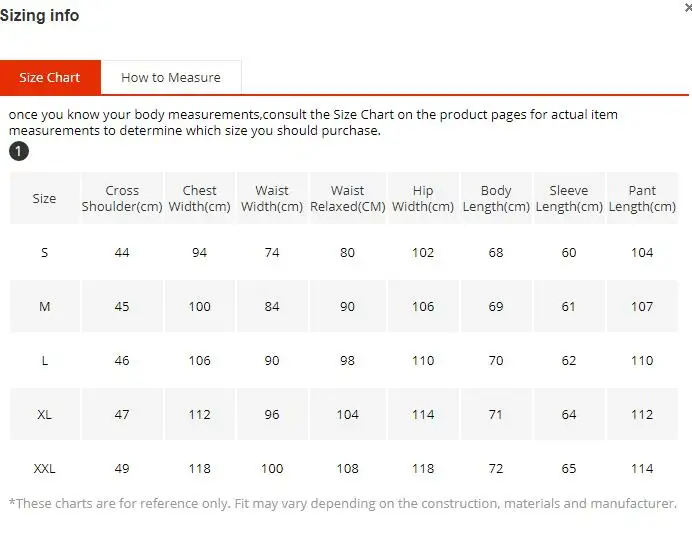The height and width of the screenshot is (543, 692).
Task: Switch to the Size Chart tab
Action: coord(49,77)
